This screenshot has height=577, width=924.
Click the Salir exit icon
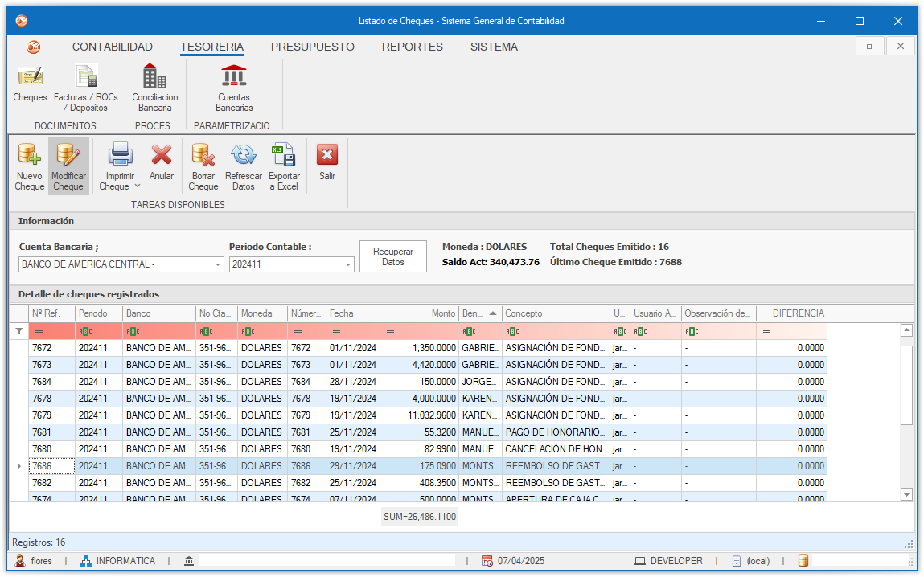(x=327, y=155)
